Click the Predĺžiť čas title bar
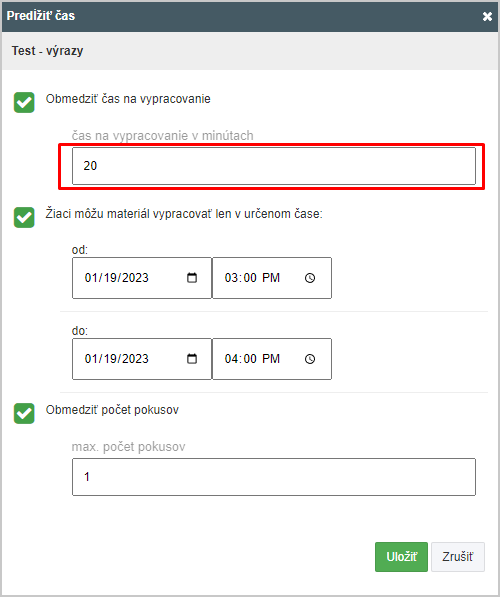 click(x=250, y=16)
